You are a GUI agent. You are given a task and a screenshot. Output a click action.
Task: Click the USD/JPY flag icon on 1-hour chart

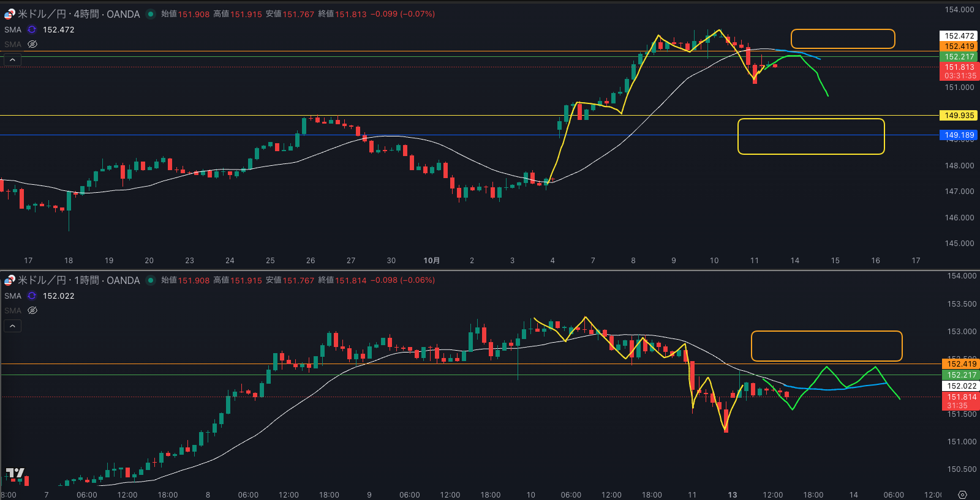click(9, 280)
